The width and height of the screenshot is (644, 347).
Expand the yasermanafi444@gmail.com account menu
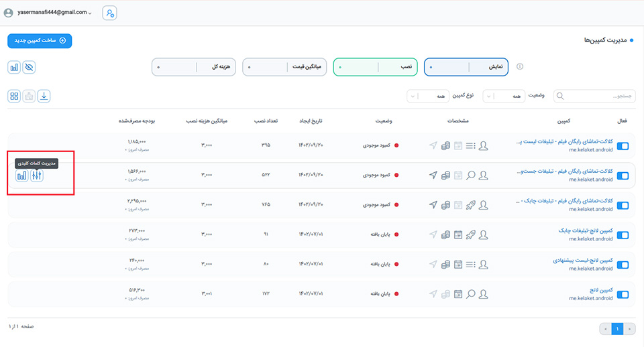pyautogui.click(x=47, y=13)
